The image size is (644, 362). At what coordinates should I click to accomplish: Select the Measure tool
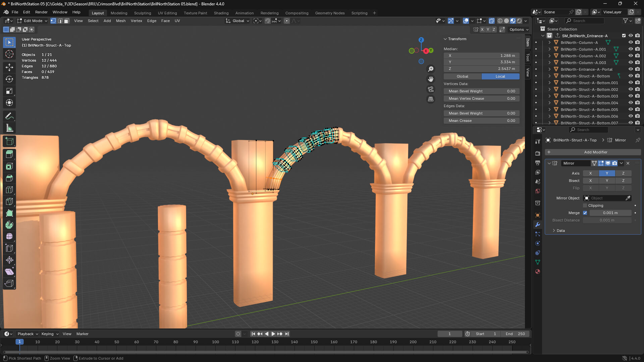point(9,128)
